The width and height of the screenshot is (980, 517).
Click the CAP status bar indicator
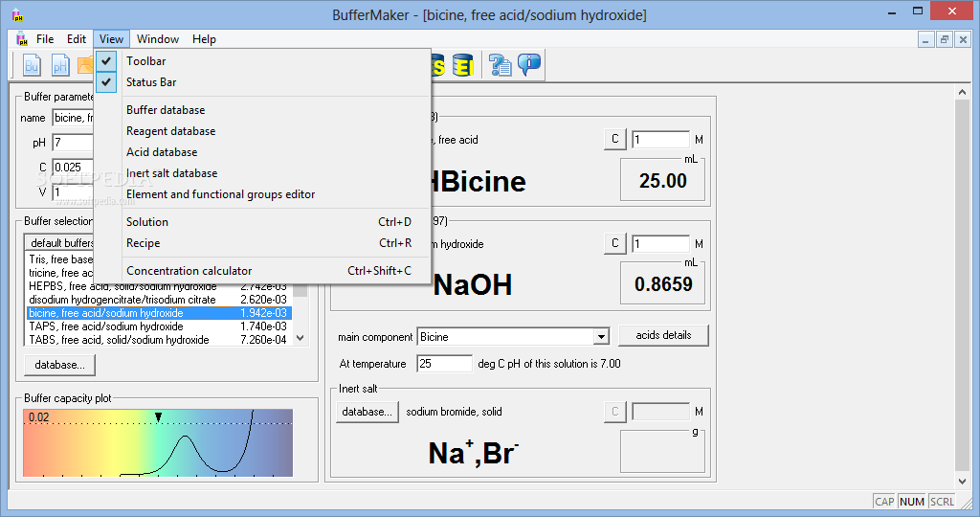point(884,502)
